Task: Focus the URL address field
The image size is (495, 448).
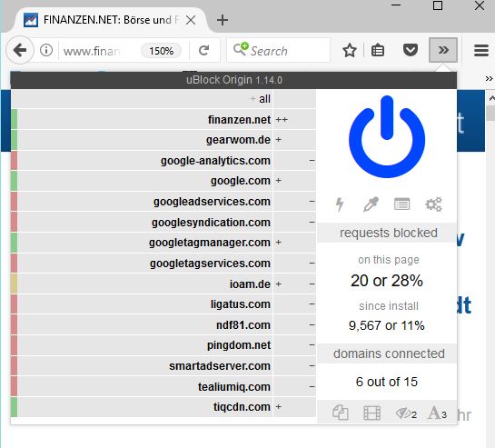Action: 99,51
